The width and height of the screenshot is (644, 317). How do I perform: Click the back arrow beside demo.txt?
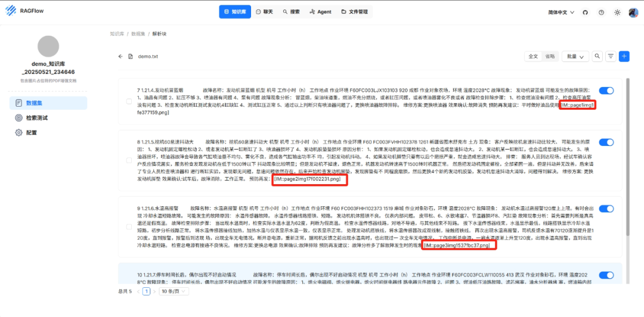[120, 56]
